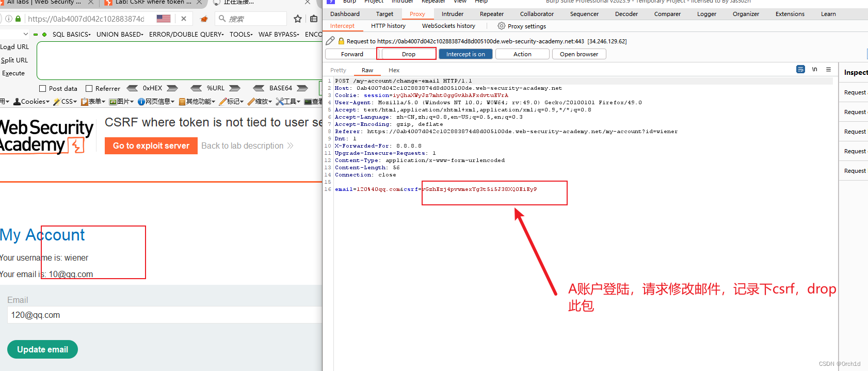Expand the CSS toolbar menu
Screen dimensions: 868x371
pos(65,102)
